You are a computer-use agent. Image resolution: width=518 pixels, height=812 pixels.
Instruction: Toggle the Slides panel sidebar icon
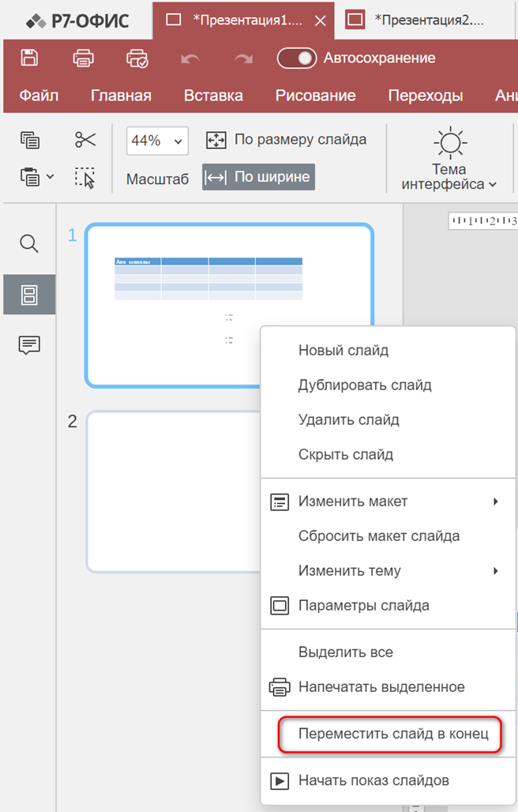click(x=29, y=295)
